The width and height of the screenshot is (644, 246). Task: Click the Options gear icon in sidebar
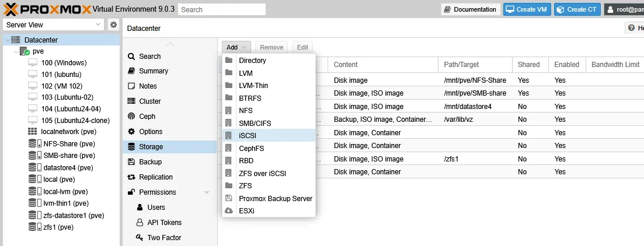point(131,131)
